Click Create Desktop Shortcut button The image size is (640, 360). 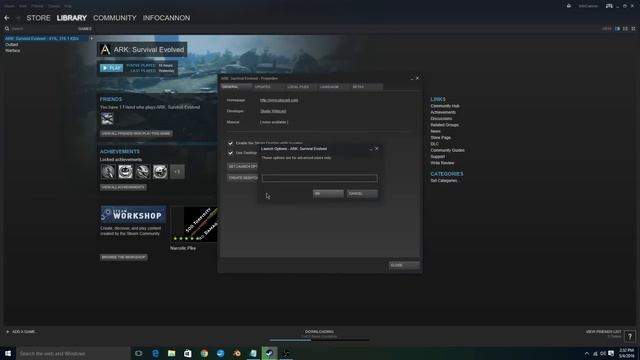pos(242,178)
